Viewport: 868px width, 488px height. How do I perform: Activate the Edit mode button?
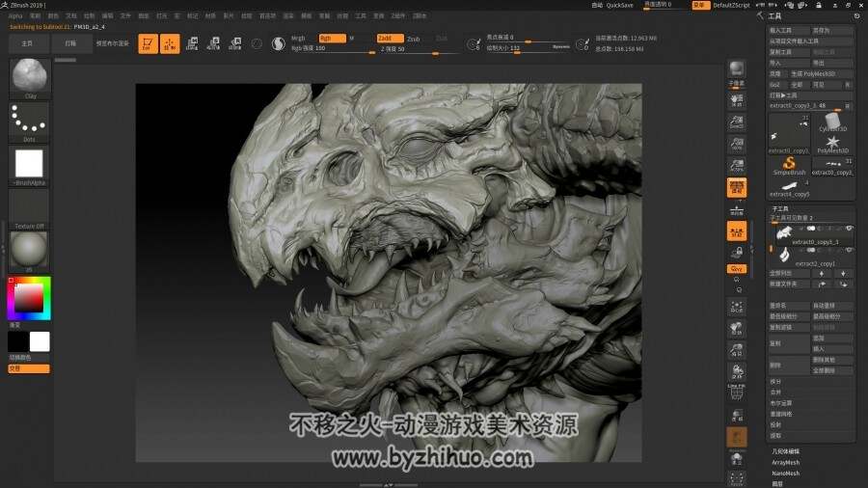148,43
